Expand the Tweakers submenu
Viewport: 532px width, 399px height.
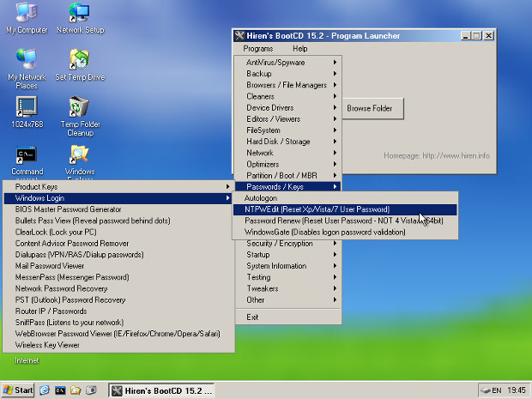288,288
